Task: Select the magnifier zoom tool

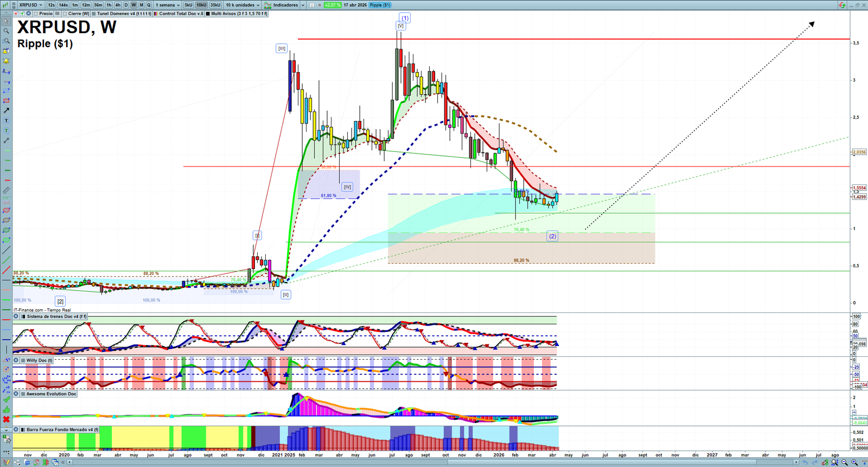Action: [x=6, y=31]
